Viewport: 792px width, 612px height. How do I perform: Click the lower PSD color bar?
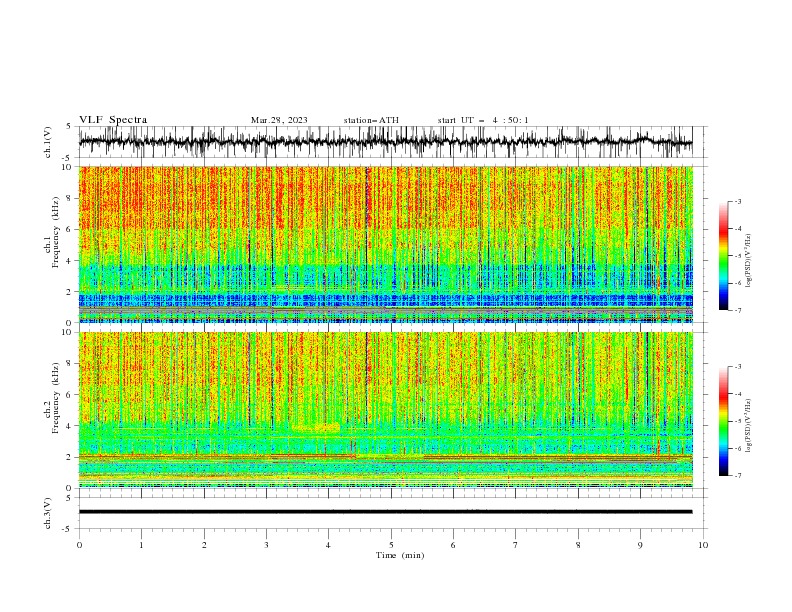723,421
